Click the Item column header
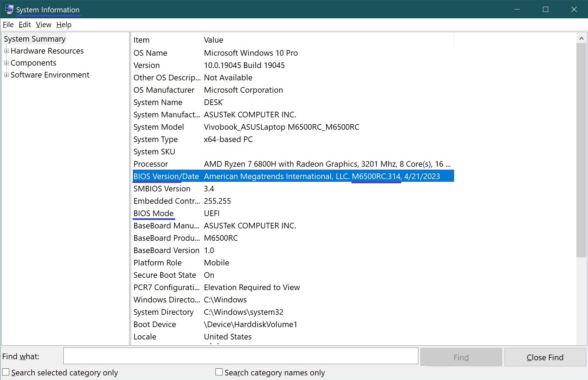Viewport: 588px width, 380px height. coord(166,40)
